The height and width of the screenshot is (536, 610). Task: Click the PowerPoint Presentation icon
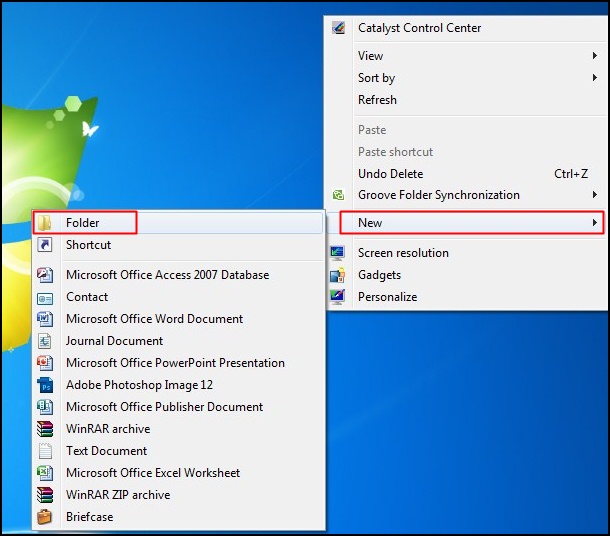(45, 363)
